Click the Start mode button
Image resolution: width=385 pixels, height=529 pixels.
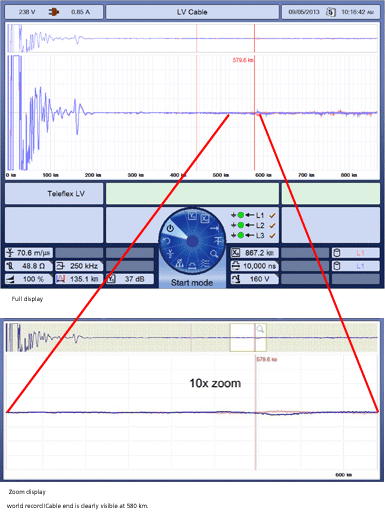tap(192, 283)
